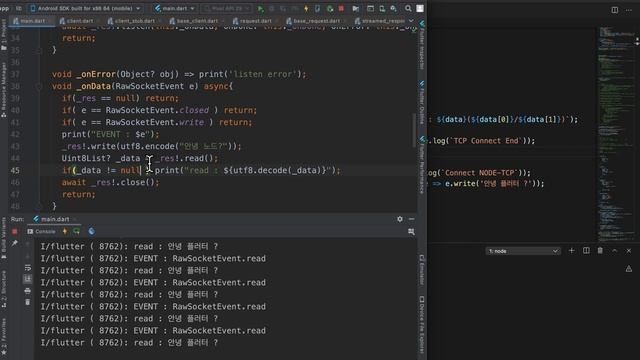This screenshot has width=640, height=360.
Task: Place cursor on 'await _res!.close();' line
Action: coord(110,182)
